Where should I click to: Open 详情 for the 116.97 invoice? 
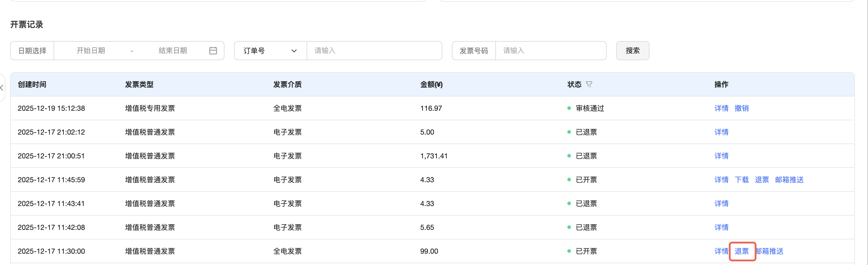tap(721, 108)
